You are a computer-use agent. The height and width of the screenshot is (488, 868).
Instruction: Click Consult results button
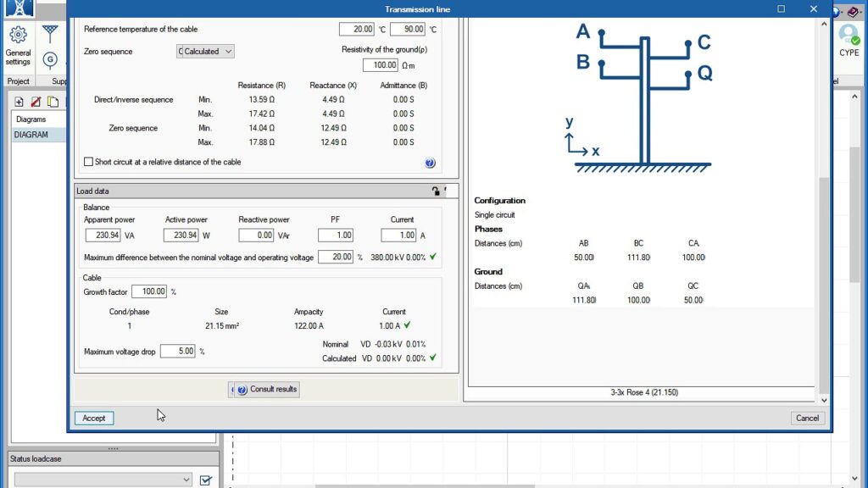point(265,390)
